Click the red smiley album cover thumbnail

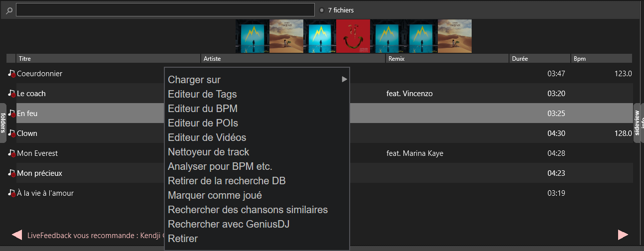pos(353,36)
